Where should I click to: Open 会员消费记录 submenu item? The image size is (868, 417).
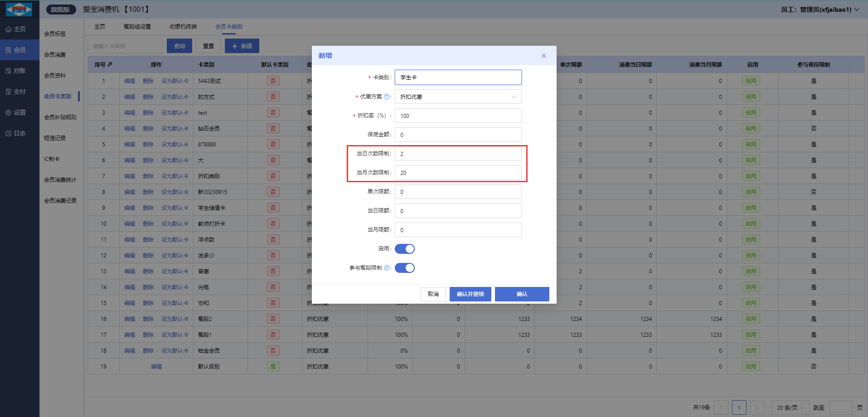point(60,200)
